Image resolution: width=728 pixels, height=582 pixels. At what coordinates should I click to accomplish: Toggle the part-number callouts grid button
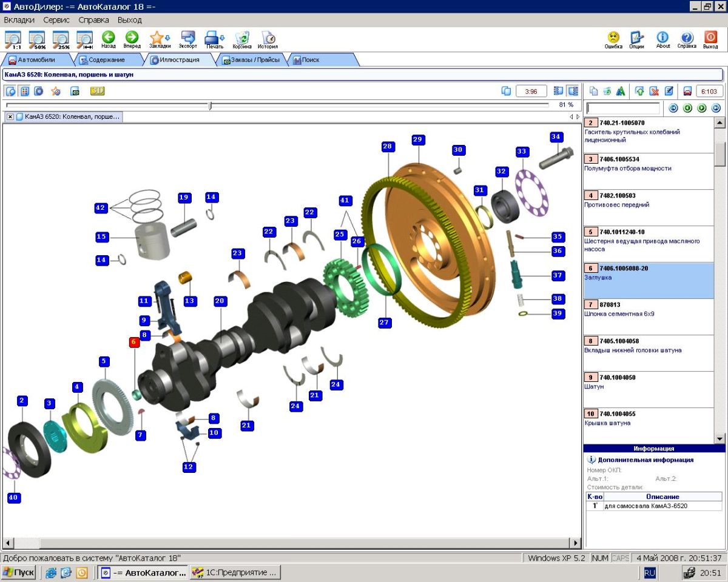pos(25,91)
